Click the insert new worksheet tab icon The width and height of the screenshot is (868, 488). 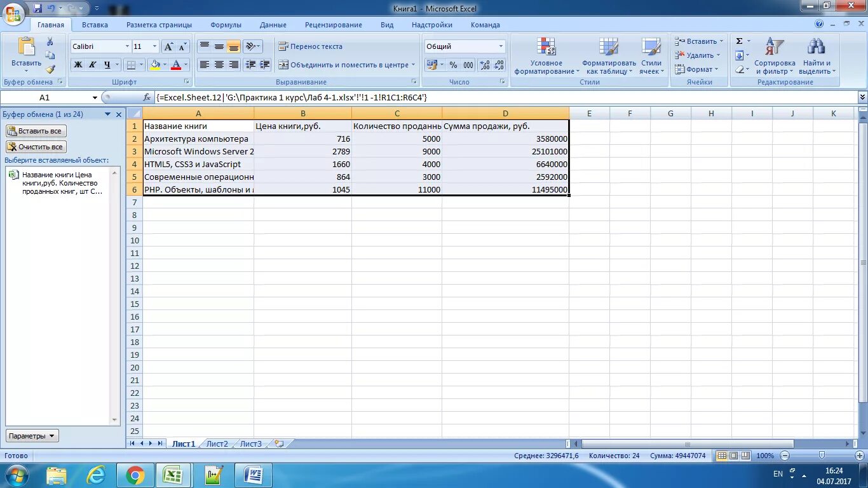[279, 444]
